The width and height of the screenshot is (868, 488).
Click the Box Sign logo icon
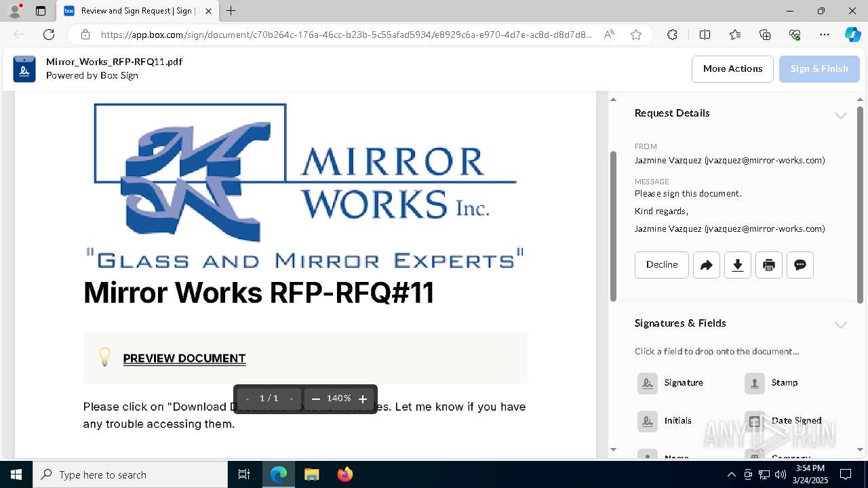pos(24,68)
